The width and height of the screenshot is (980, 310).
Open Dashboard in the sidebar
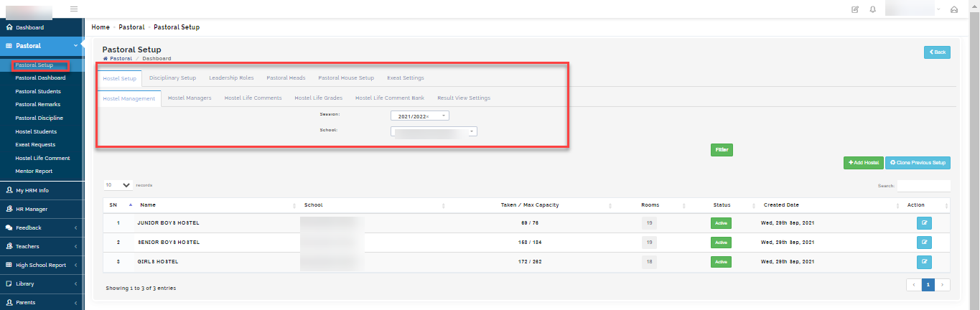click(42, 27)
